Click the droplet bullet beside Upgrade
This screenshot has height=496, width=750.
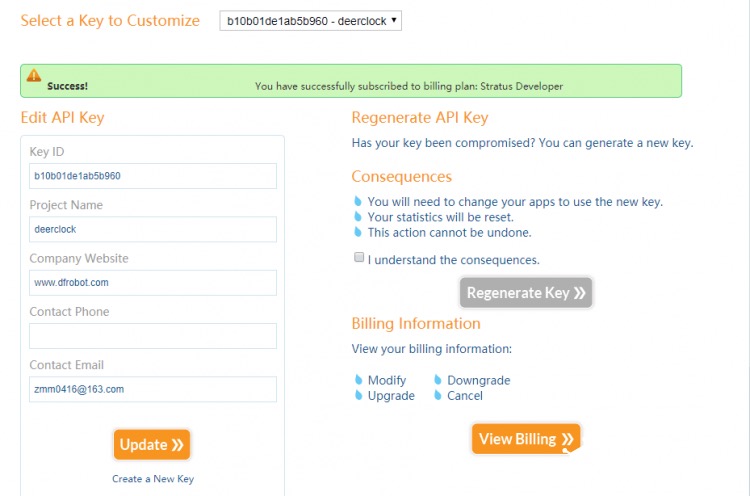(358, 395)
